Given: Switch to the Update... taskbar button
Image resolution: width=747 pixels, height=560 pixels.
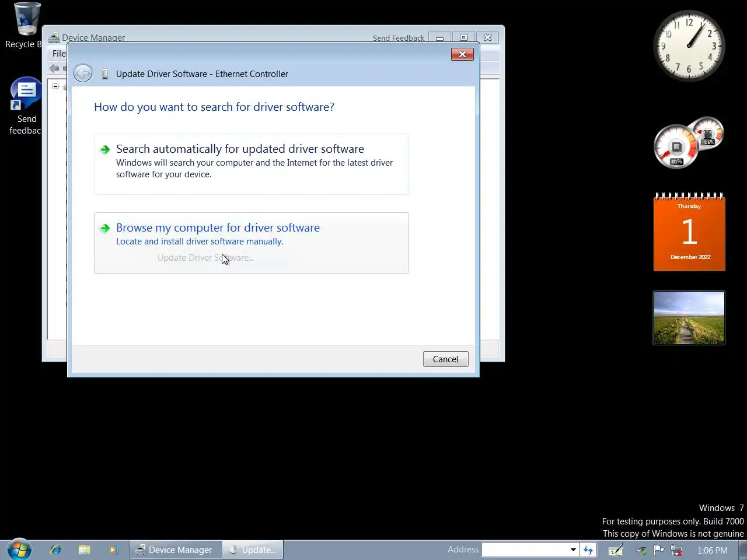Looking at the screenshot, I should click(x=253, y=549).
